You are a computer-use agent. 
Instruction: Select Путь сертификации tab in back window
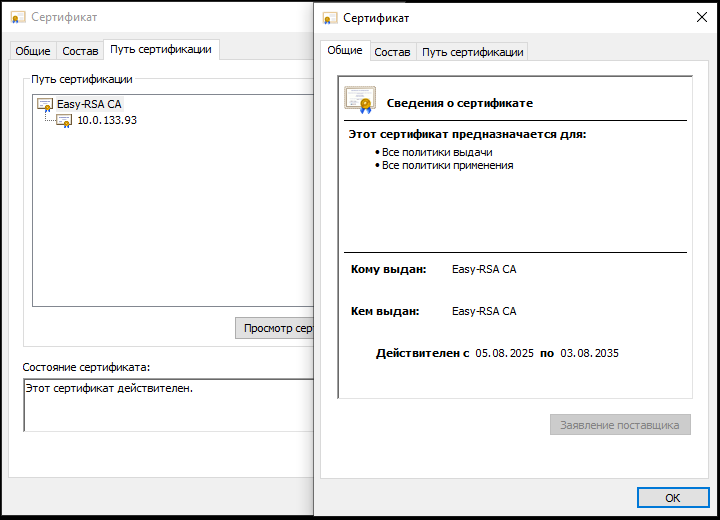point(161,49)
